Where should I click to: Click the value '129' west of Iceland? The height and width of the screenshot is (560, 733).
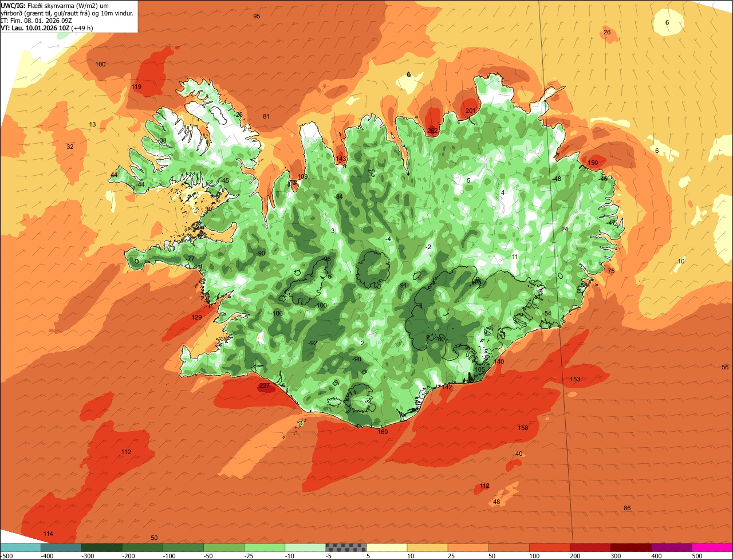coord(196,317)
